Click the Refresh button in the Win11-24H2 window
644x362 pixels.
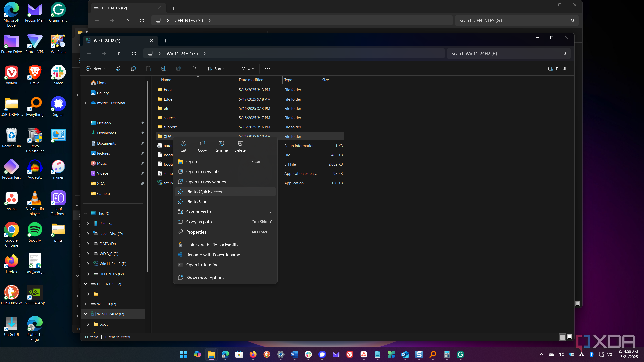tap(134, 53)
